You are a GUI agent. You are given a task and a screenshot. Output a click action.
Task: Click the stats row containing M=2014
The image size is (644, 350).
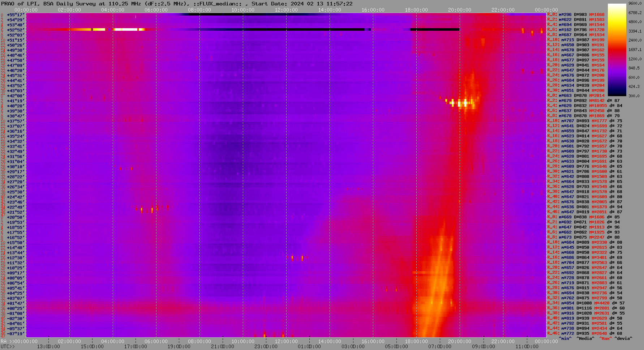(x=576, y=95)
